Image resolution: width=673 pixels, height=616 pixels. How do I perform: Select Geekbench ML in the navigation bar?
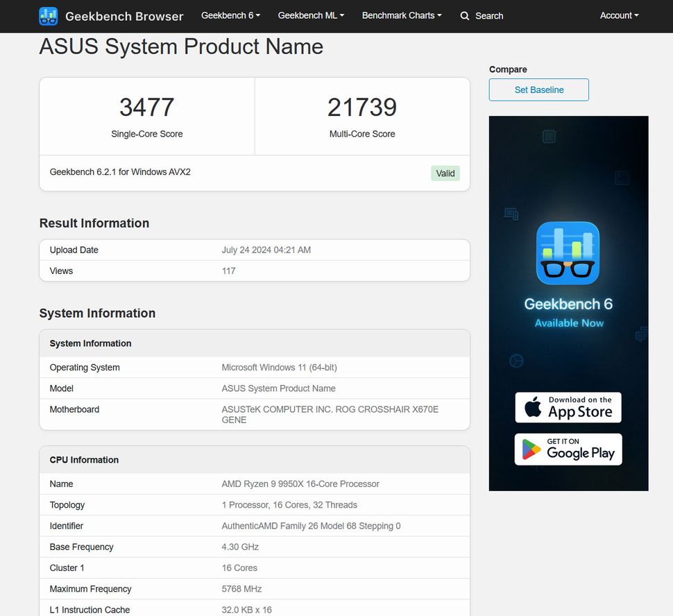point(310,14)
